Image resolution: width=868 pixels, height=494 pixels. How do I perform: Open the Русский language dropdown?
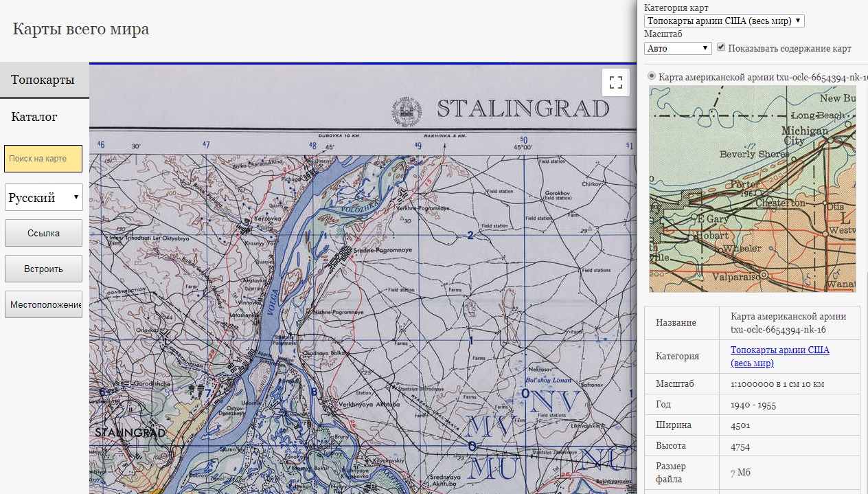pos(44,197)
